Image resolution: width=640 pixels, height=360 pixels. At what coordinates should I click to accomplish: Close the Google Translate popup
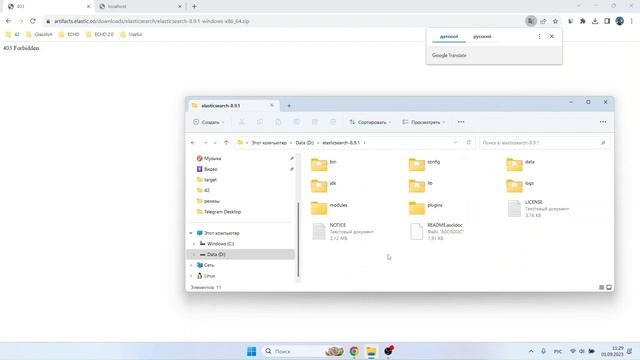point(552,36)
